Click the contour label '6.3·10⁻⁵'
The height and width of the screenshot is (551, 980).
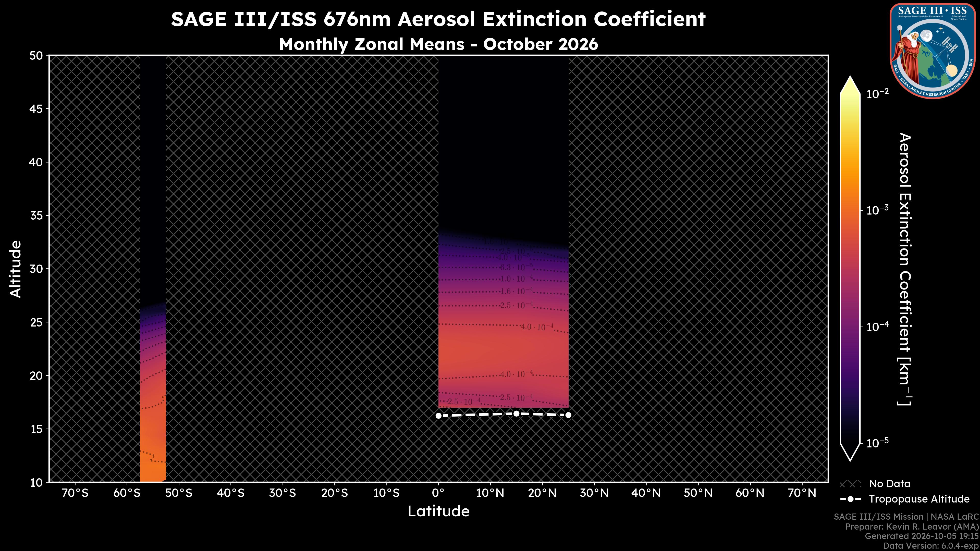click(x=516, y=267)
